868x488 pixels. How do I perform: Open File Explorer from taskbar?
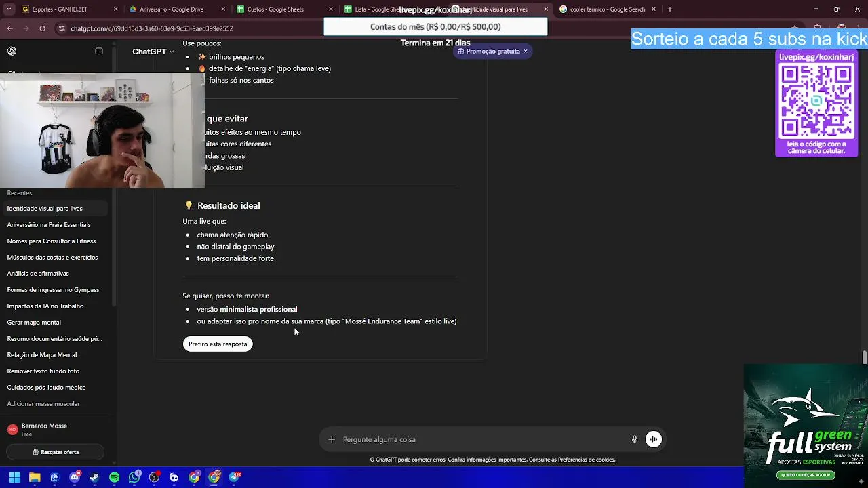[35, 477]
